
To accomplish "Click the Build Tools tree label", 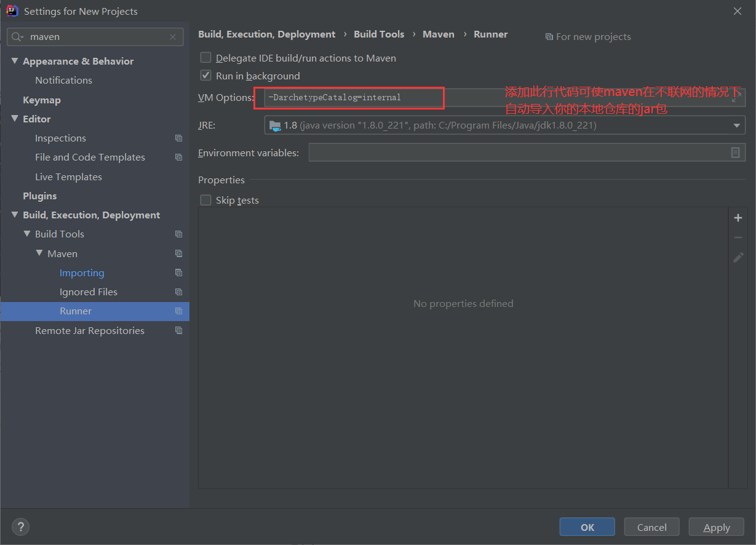I will point(60,234).
